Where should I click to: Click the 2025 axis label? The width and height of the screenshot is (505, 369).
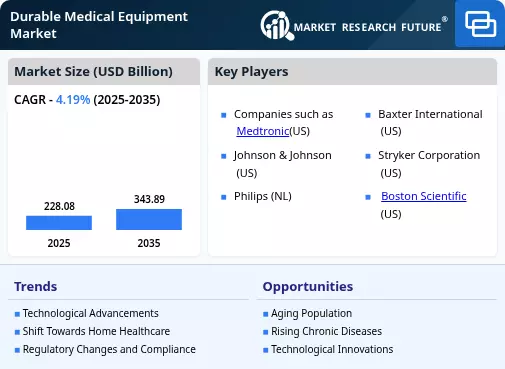[59, 243]
